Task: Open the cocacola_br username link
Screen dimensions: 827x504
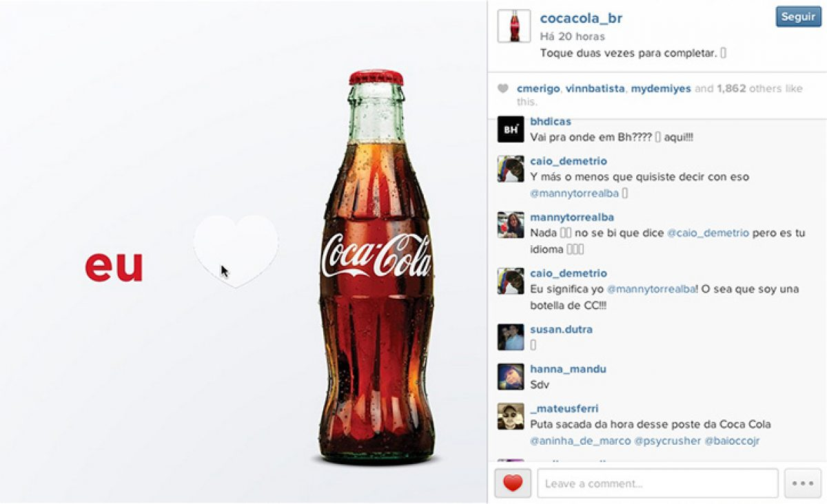Action: tap(581, 19)
